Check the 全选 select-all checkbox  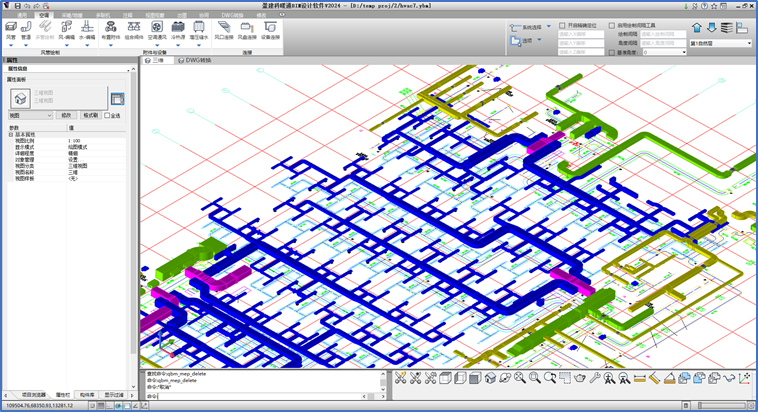pyautogui.click(x=108, y=115)
